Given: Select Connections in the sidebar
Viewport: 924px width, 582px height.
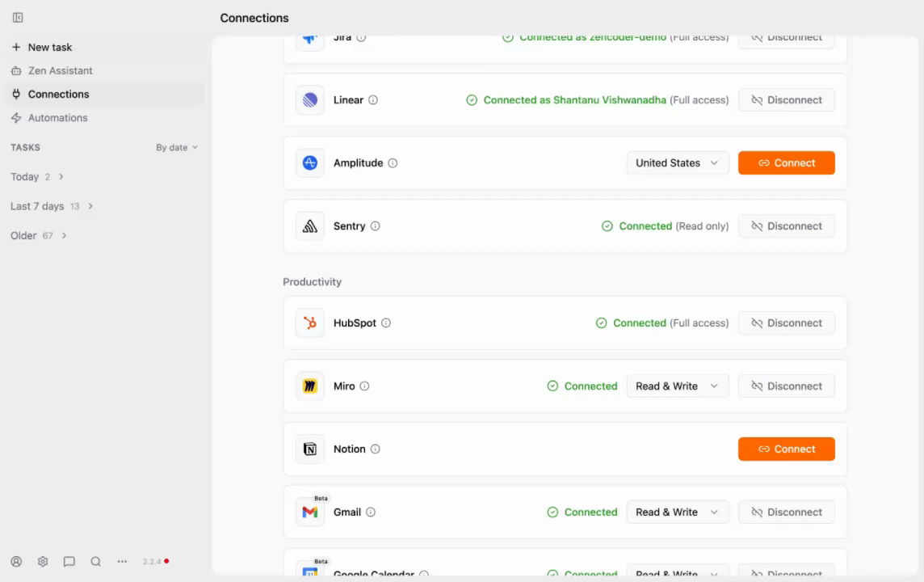Looking at the screenshot, I should 105,95.
